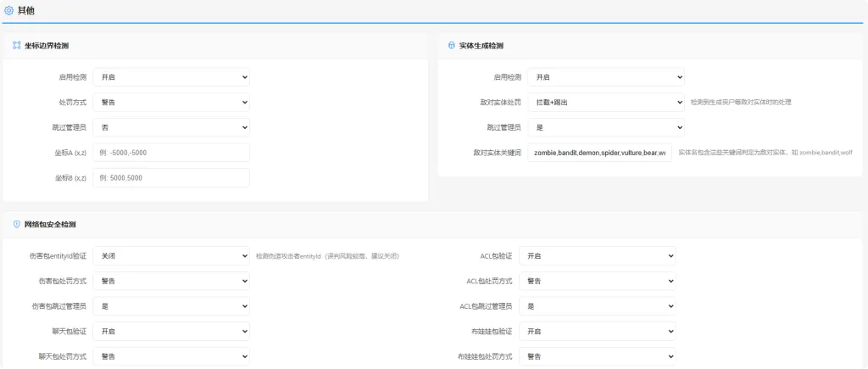This screenshot has height=369, width=868.
Task: Click the 敌对实体处罚 label
Action: coord(500,103)
